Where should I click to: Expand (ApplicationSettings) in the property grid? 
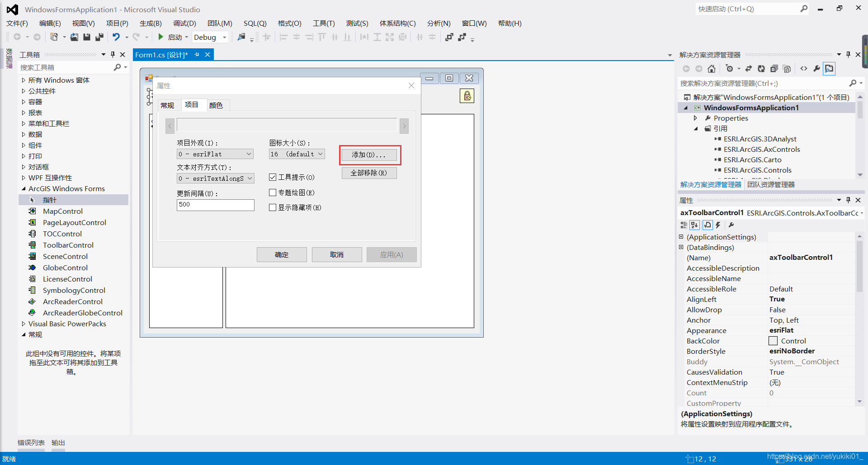click(x=681, y=237)
